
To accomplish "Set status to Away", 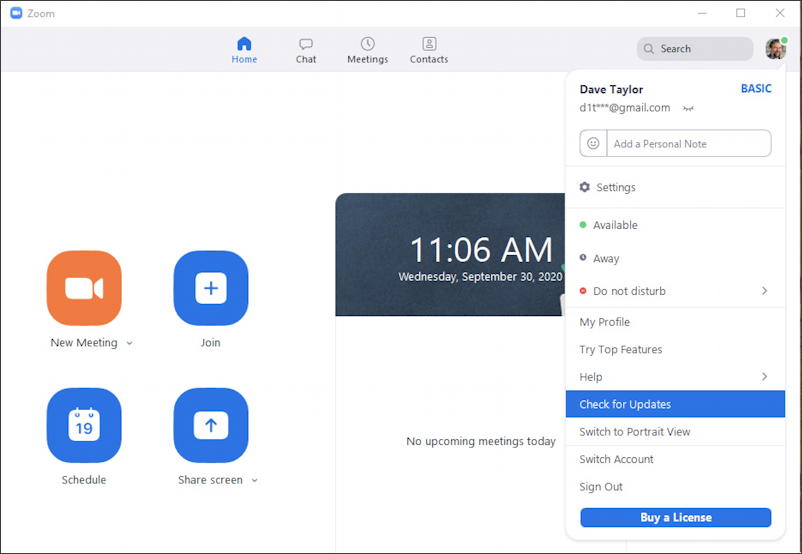I will [x=675, y=258].
